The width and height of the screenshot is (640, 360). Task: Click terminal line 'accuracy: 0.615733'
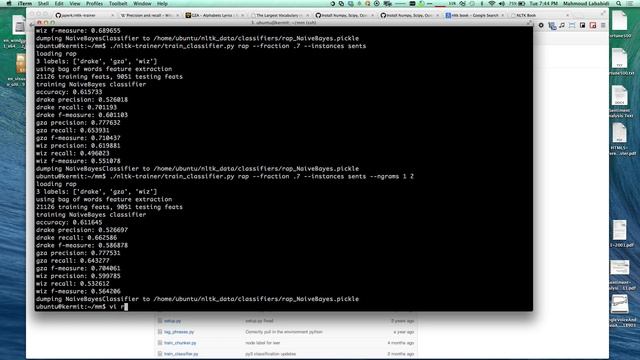69,92
